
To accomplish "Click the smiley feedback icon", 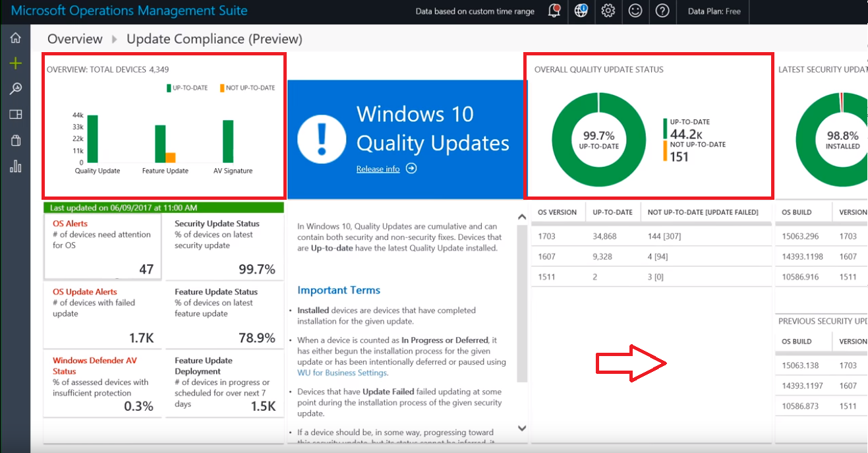I will coord(635,11).
